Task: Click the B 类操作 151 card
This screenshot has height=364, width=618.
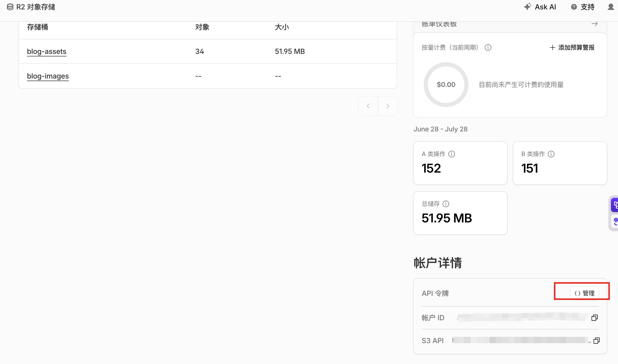Action: point(560,163)
